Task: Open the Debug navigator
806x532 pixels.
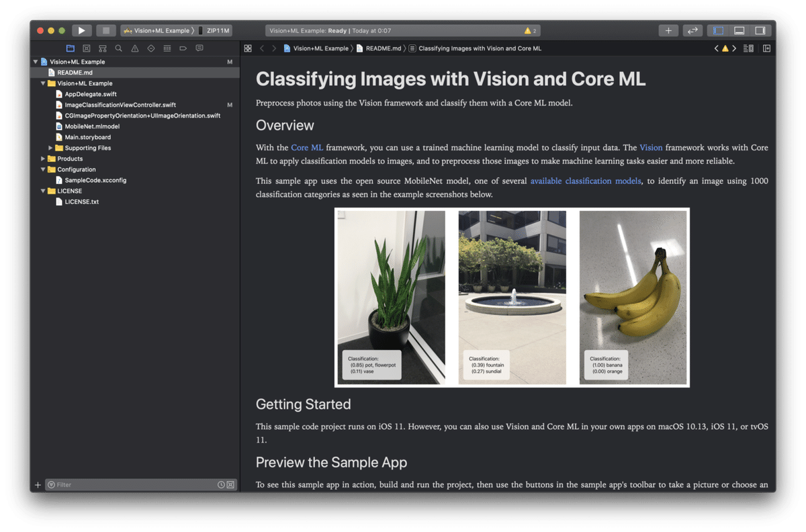Action: [167, 48]
